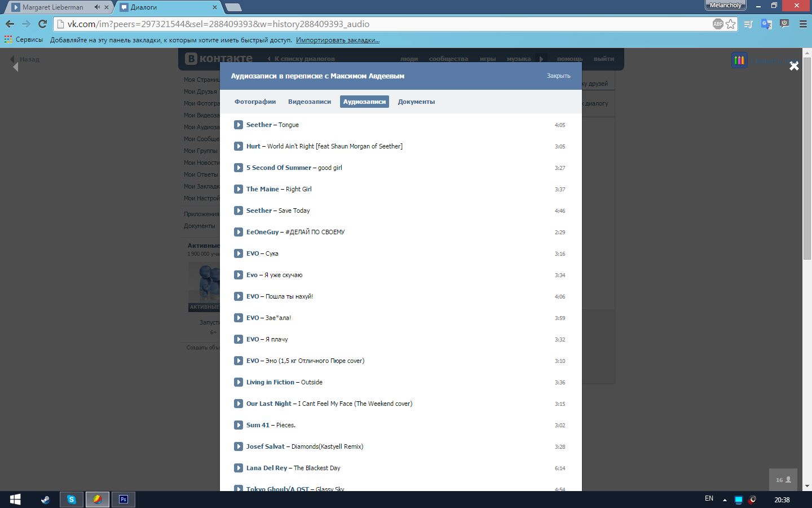Open Adblock Plus extension icon

[718, 24]
